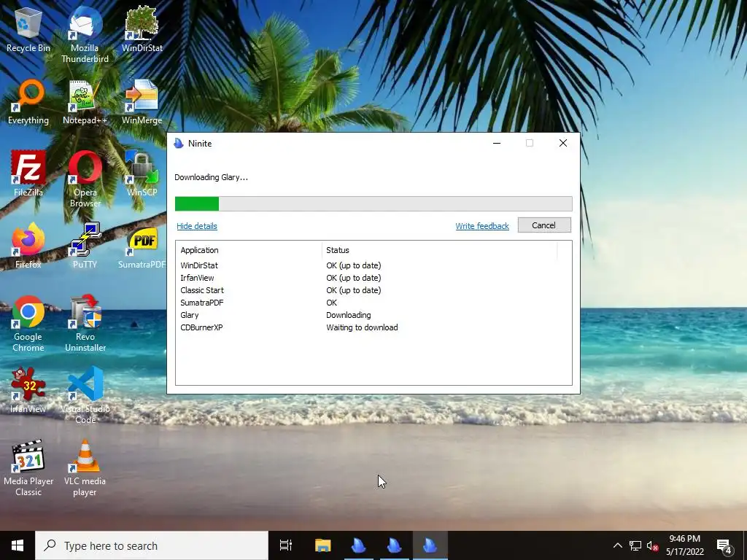Click the Ninite download progress bar
This screenshot has height=560, width=747.
point(373,204)
